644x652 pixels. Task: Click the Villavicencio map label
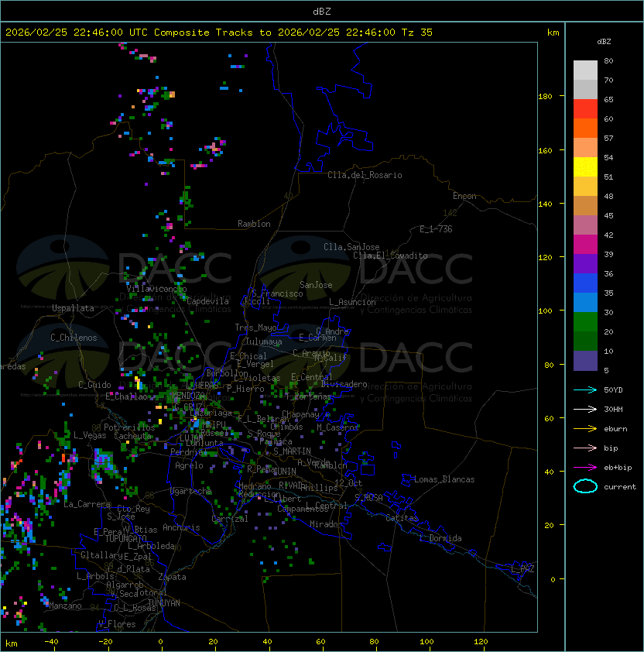156,289
